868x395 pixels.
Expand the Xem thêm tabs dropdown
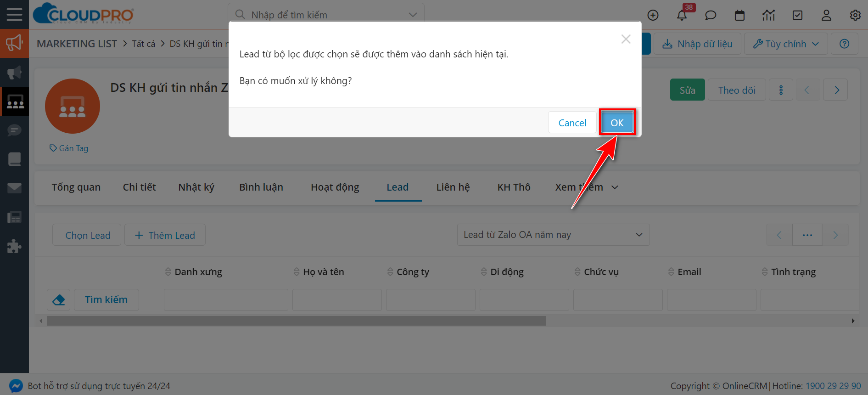[x=587, y=187]
